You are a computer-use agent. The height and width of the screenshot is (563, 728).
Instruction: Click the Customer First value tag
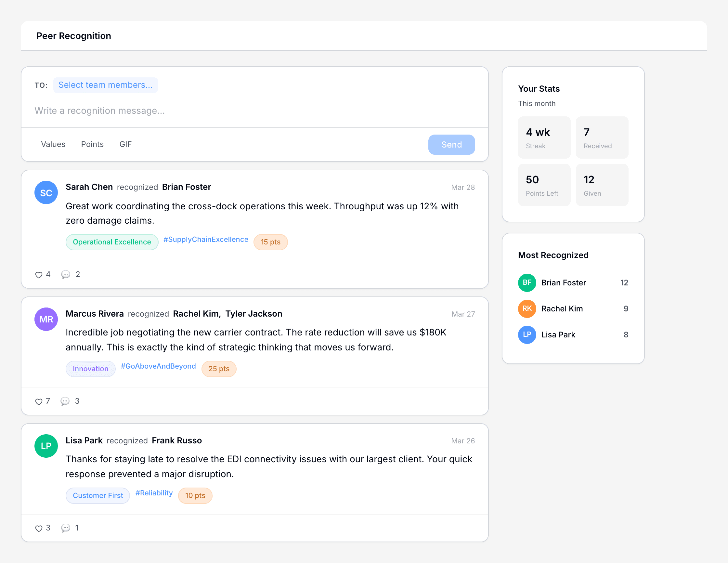pyautogui.click(x=98, y=496)
